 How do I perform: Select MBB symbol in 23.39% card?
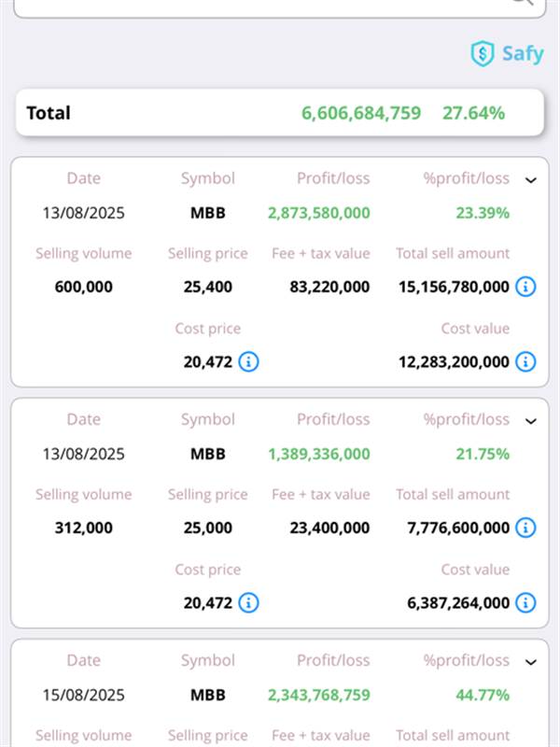(208, 213)
